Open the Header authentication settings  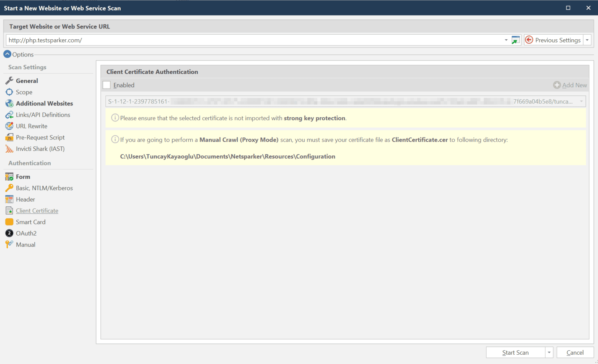pos(26,199)
